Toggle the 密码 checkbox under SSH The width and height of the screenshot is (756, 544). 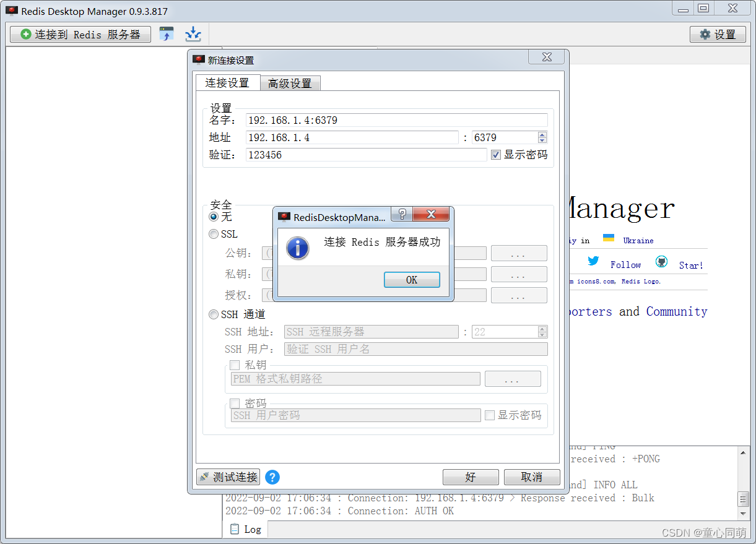[235, 404]
